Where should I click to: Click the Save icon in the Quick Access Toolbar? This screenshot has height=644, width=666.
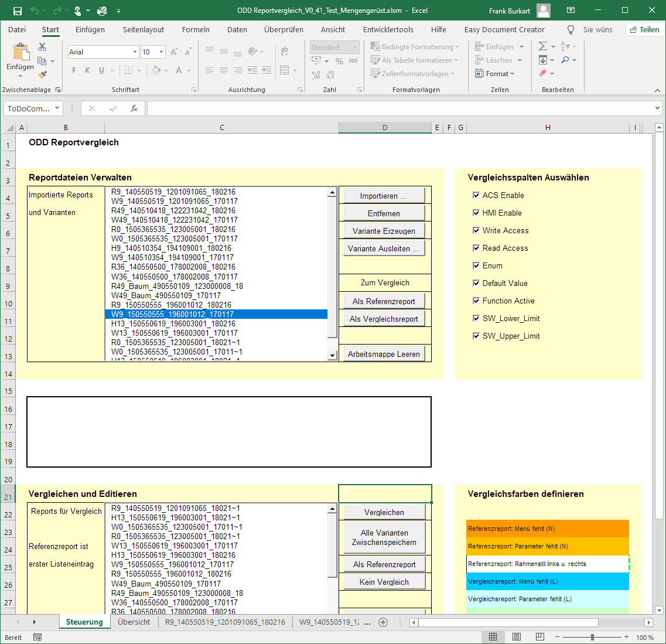(17, 10)
